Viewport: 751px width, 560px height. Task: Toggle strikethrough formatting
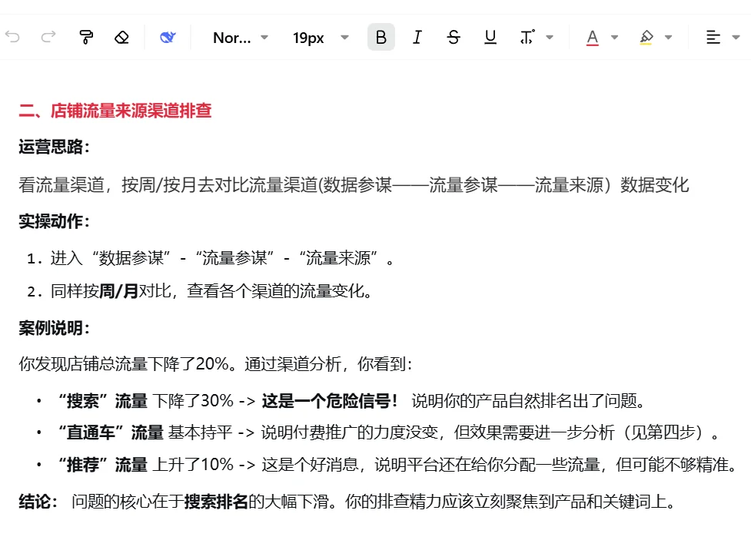click(x=453, y=37)
